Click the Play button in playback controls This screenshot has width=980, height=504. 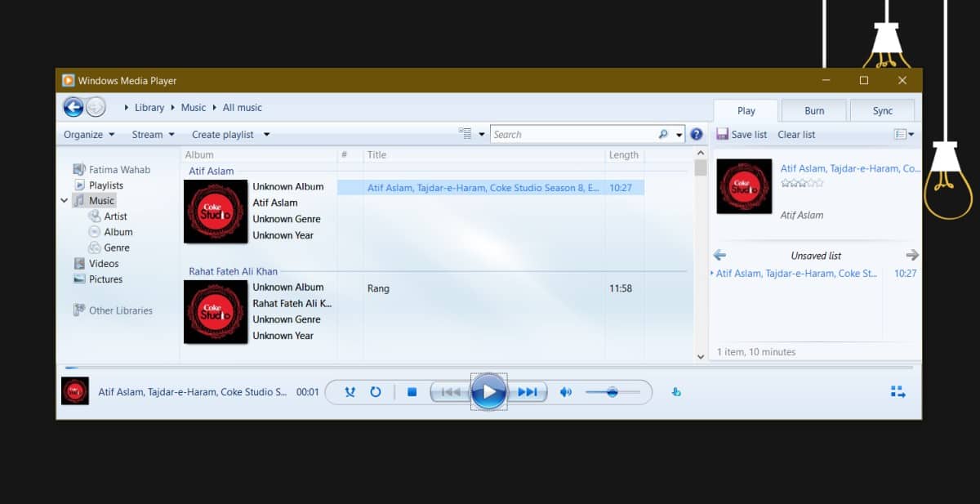tap(488, 392)
